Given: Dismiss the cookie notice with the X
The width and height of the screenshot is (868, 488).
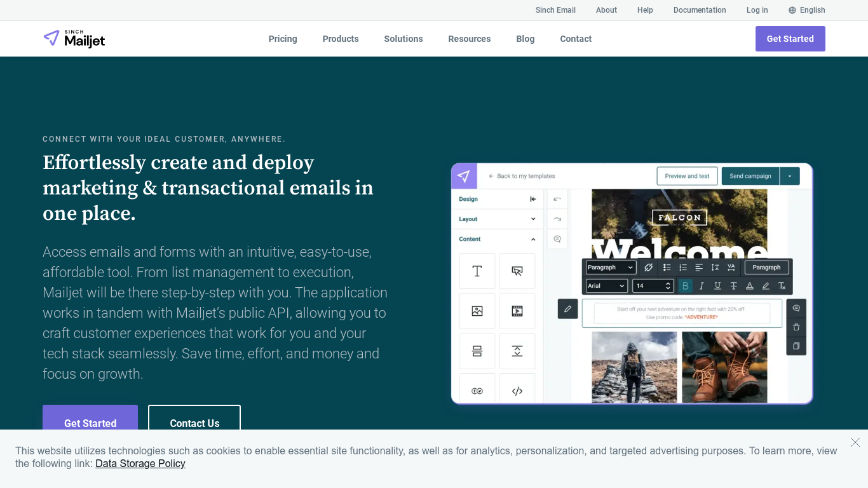Looking at the screenshot, I should click(855, 442).
